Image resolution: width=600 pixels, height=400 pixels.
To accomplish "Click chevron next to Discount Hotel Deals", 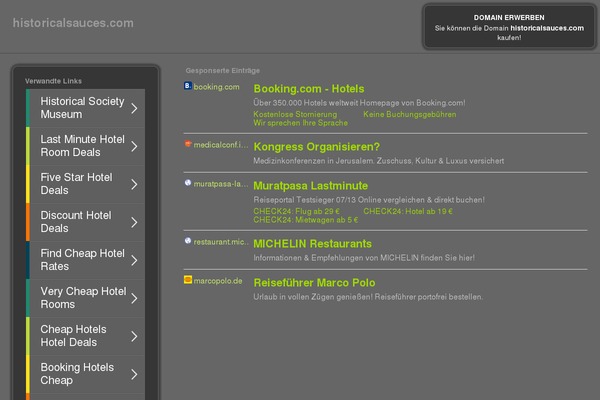I will [134, 222].
